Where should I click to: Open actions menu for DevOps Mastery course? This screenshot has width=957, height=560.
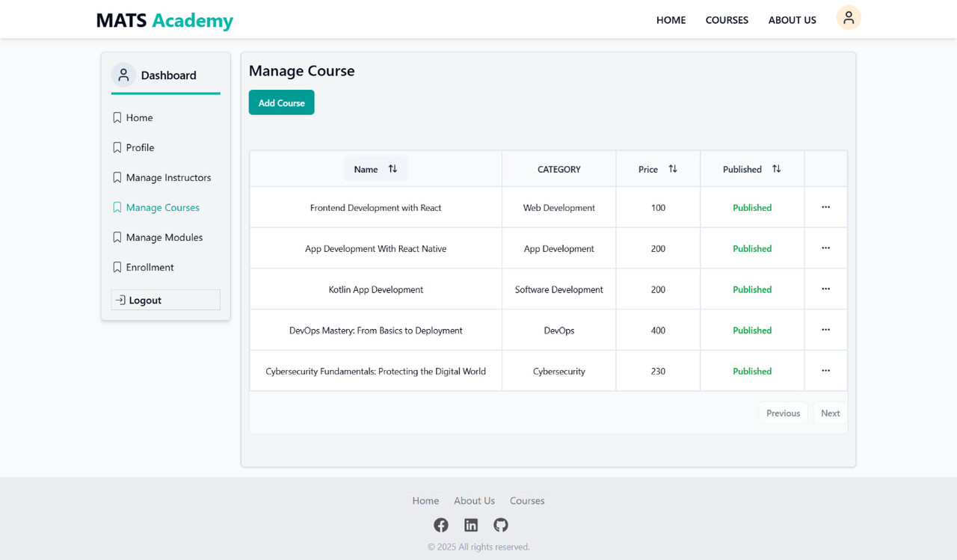(825, 330)
